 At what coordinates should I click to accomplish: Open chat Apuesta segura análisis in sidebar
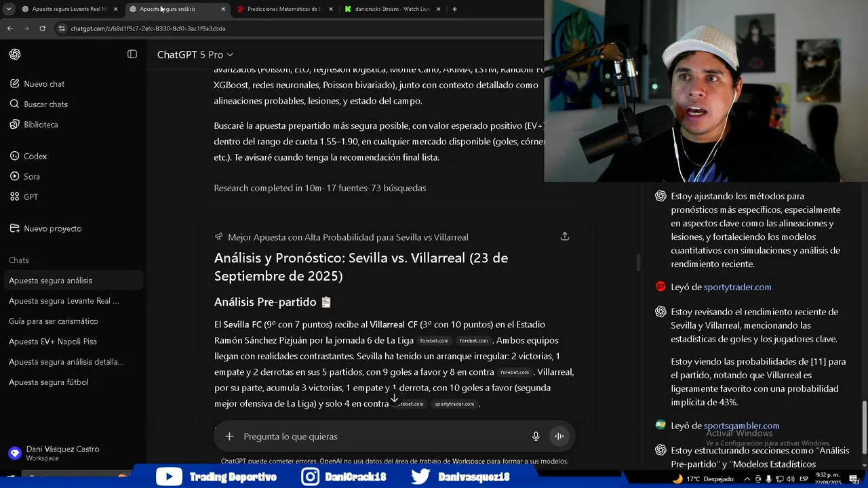(72, 281)
